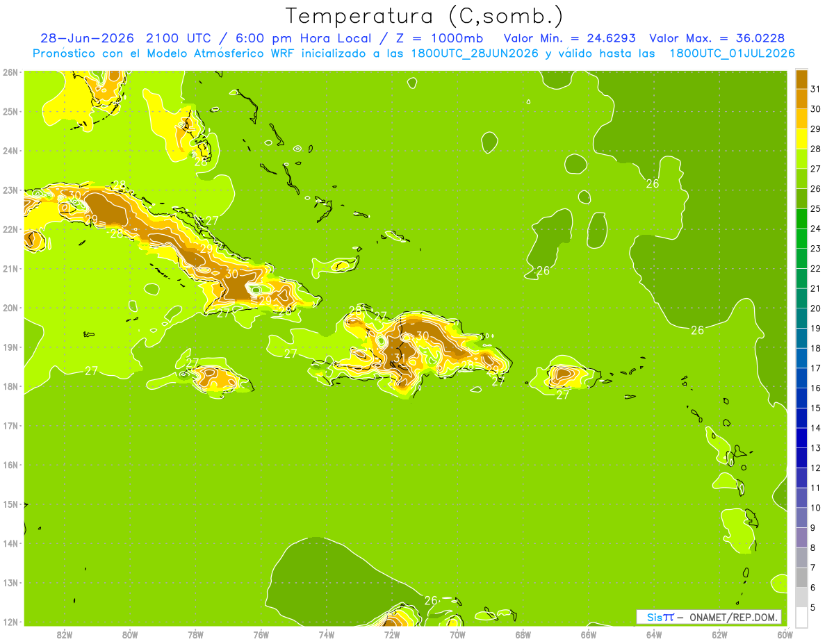Click the color bar legend label '31'
Image resolution: width=834 pixels, height=644 pixels.
tap(816, 89)
